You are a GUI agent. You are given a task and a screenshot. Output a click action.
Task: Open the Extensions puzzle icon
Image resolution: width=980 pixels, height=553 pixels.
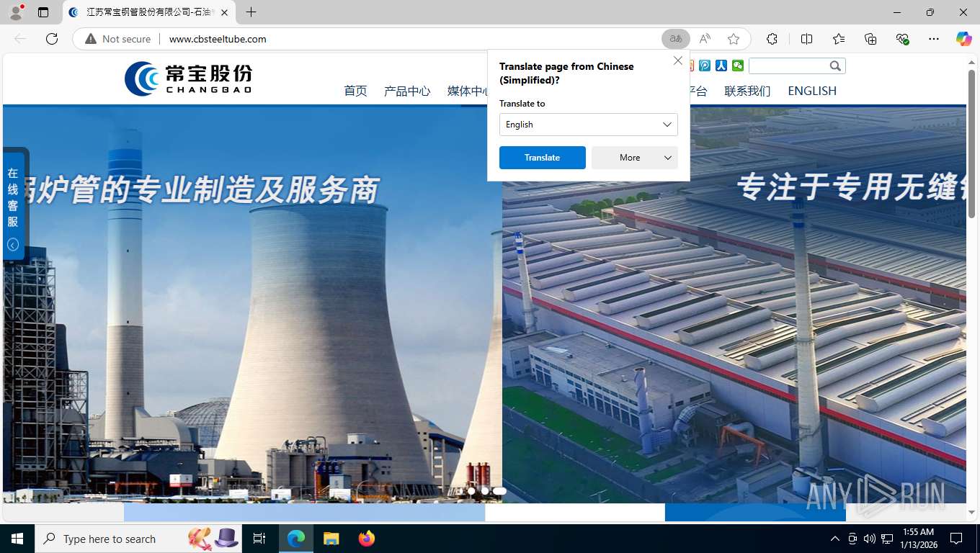[x=772, y=39]
